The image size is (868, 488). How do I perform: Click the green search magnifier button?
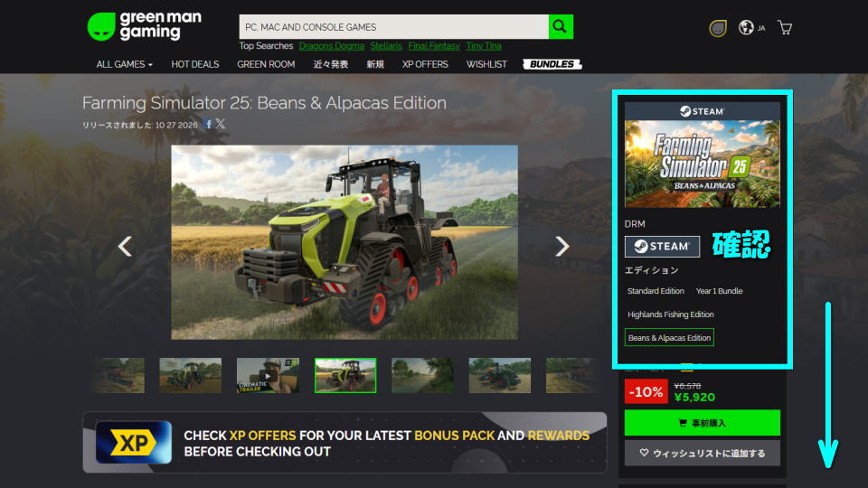(x=561, y=26)
